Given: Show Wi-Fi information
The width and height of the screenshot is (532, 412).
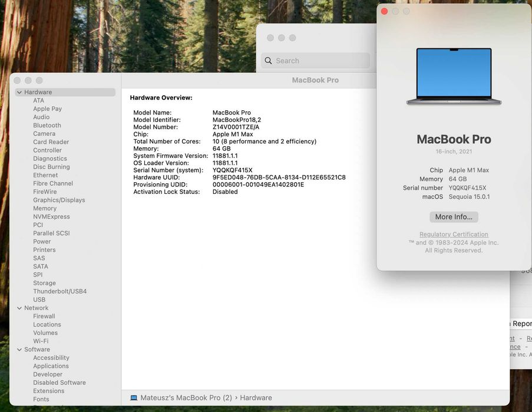Looking at the screenshot, I should 41,341.
